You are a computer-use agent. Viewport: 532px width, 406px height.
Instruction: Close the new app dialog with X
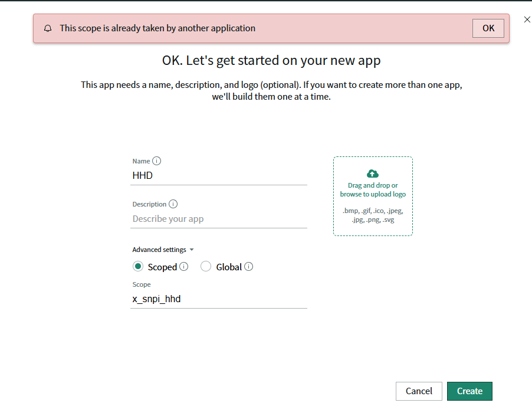pyautogui.click(x=527, y=19)
